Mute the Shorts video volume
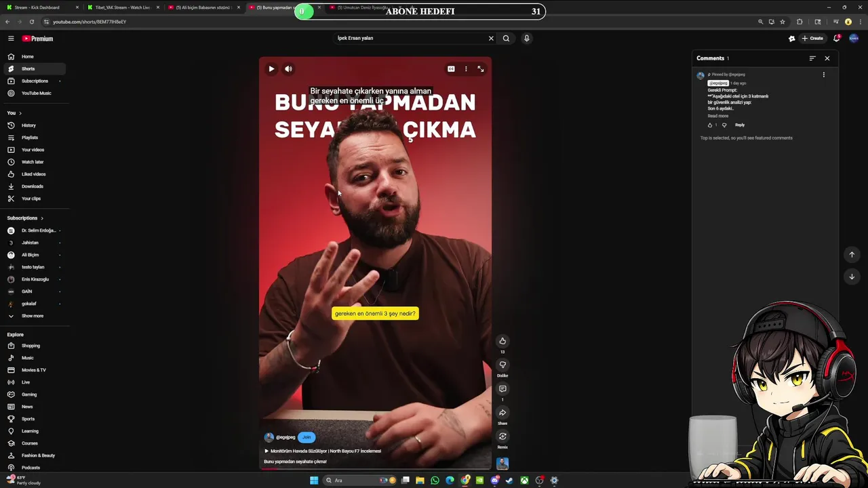 288,68
